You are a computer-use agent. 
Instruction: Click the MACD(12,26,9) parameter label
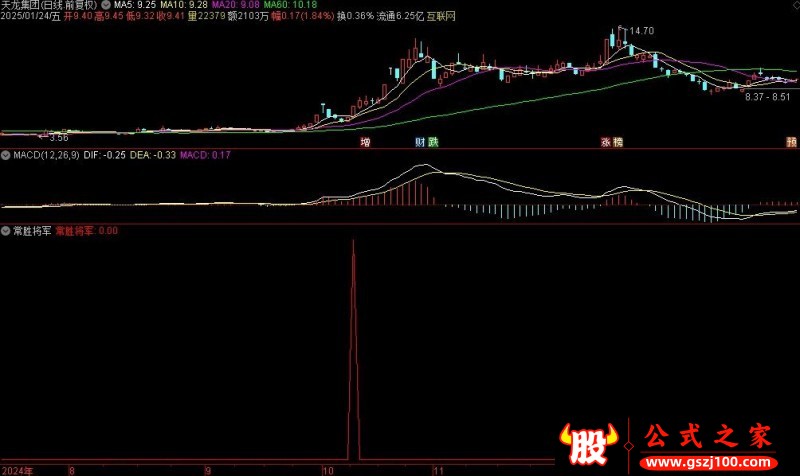46,155
